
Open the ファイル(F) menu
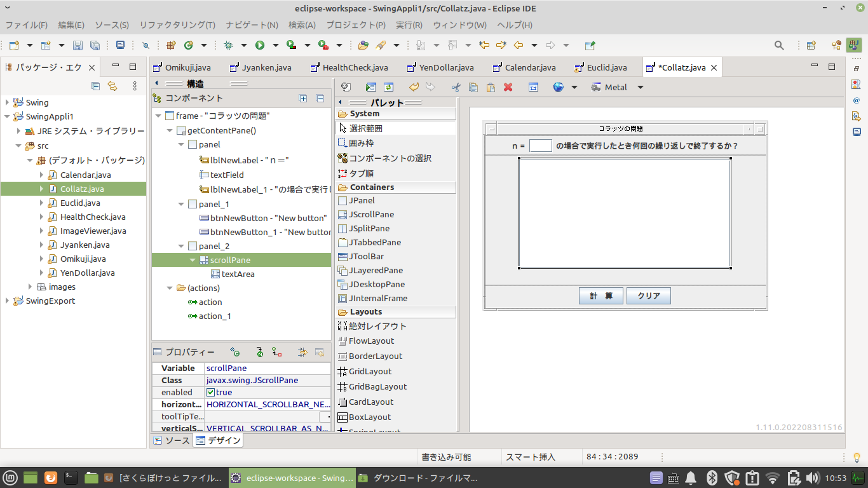pos(26,25)
